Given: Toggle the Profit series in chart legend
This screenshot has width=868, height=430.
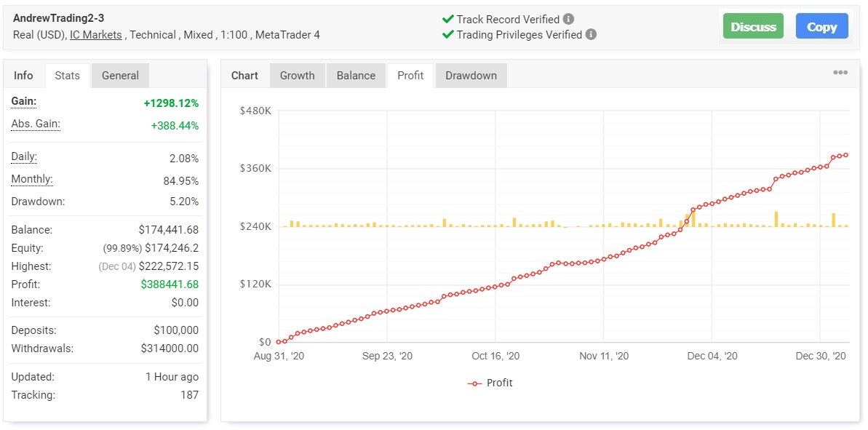Looking at the screenshot, I should coord(490,383).
